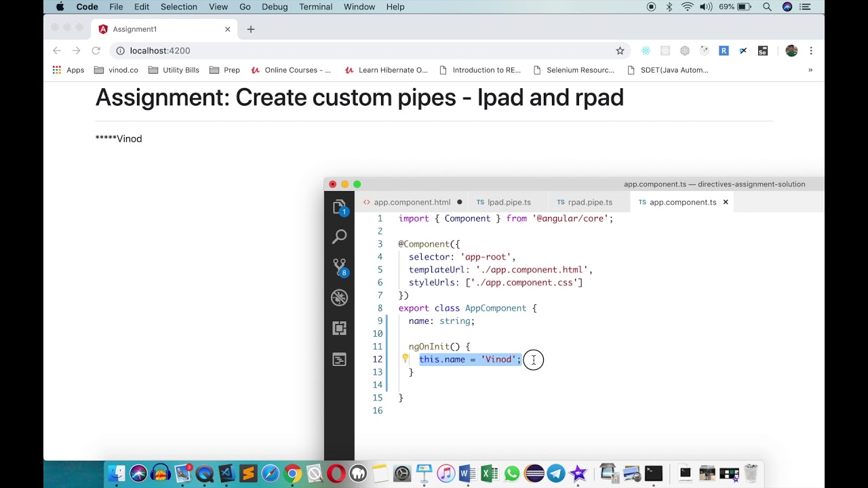Bookmark this page with the star icon
Image resolution: width=868 pixels, height=488 pixels.
(x=620, y=51)
